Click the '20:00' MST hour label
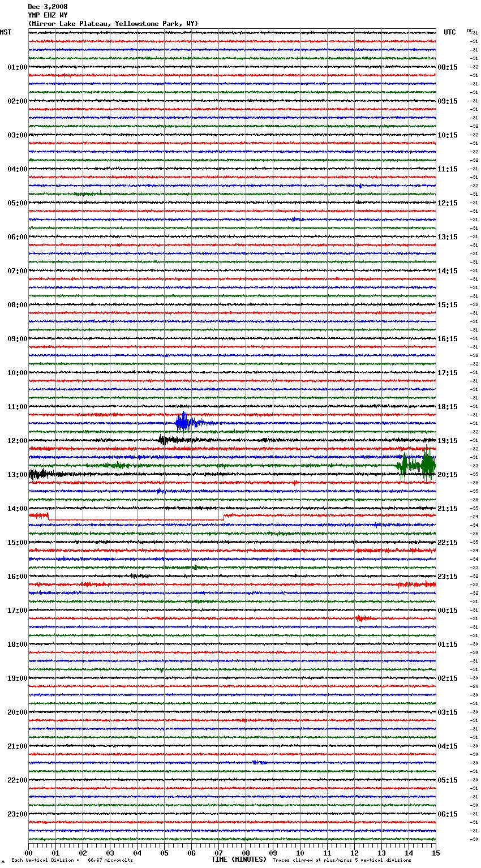The height and width of the screenshot is (868, 481). click(x=17, y=712)
